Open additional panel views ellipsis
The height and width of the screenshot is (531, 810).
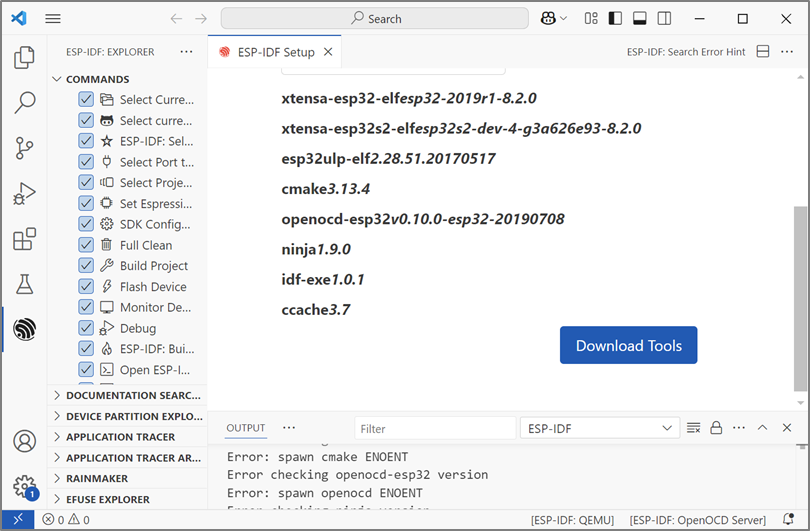pos(289,428)
